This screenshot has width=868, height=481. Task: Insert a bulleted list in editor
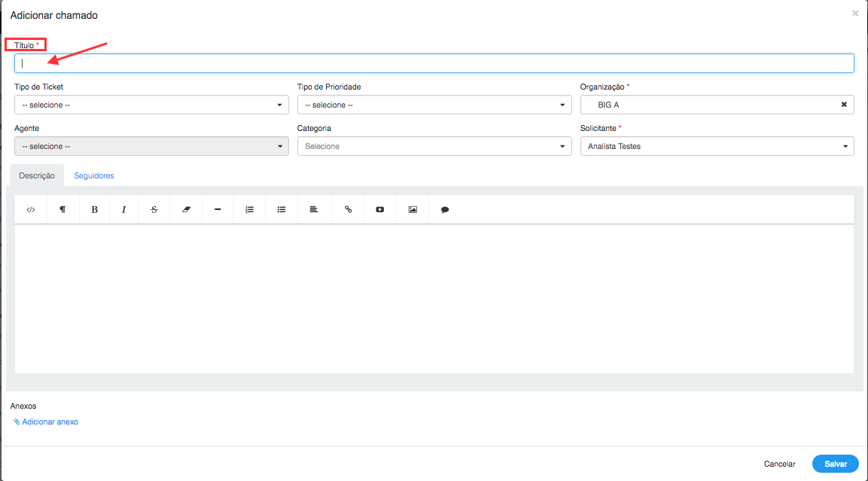282,210
